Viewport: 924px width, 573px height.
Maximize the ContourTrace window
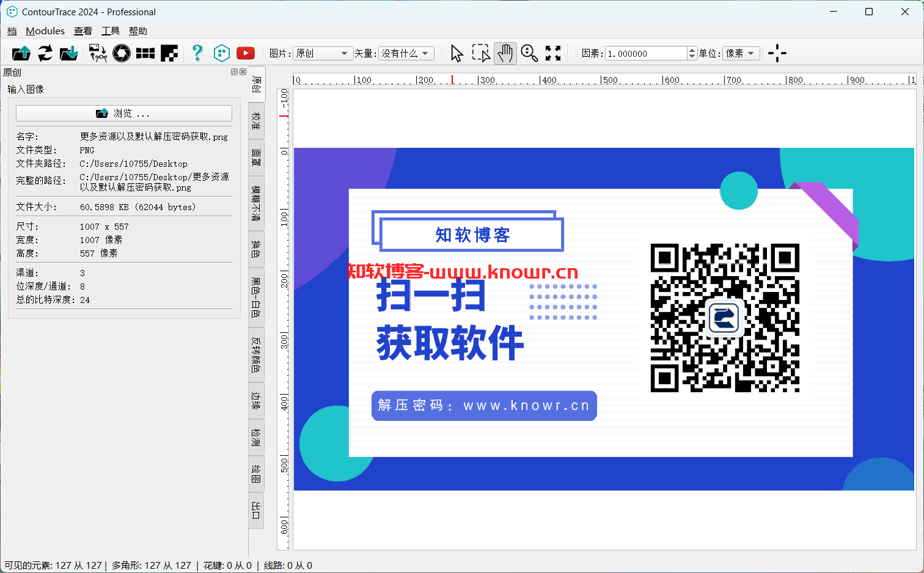(x=869, y=12)
